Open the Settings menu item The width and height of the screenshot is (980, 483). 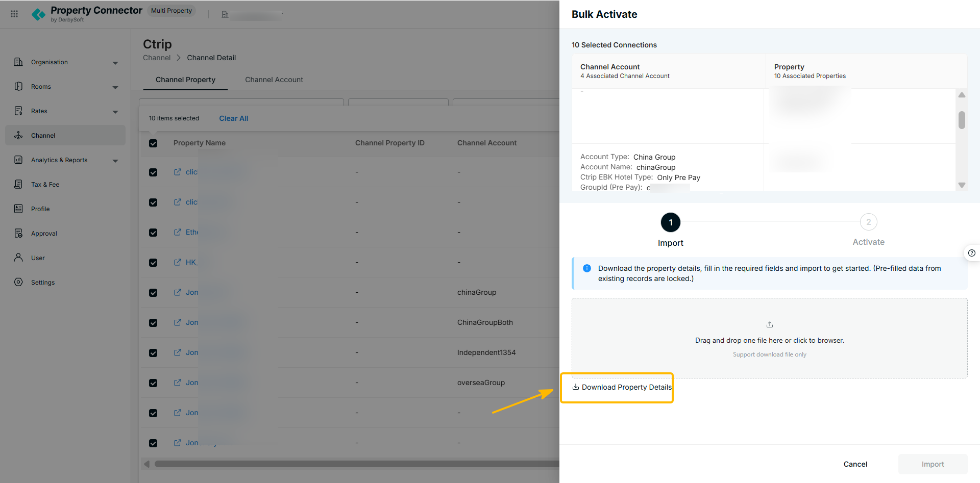pyautogui.click(x=65, y=282)
